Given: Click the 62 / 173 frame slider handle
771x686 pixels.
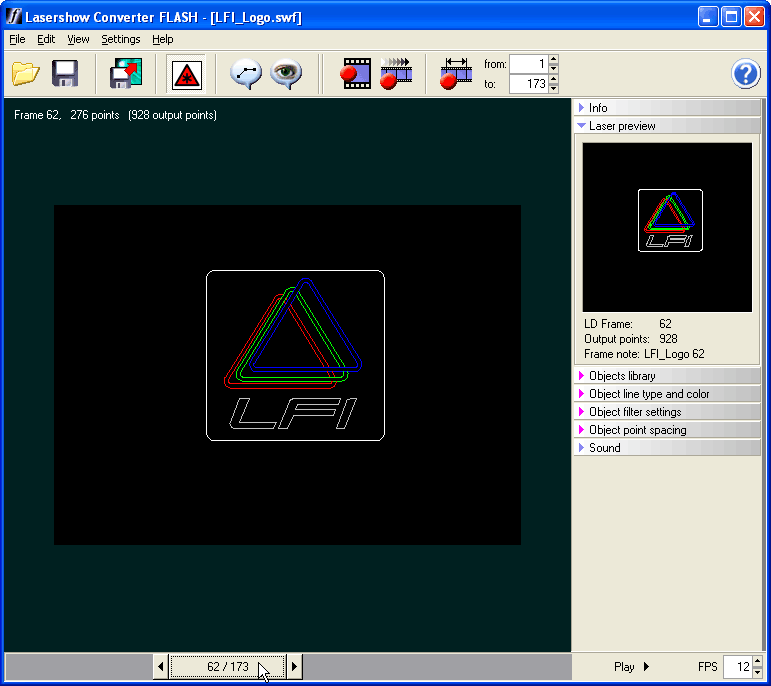Looking at the screenshot, I should (x=228, y=667).
